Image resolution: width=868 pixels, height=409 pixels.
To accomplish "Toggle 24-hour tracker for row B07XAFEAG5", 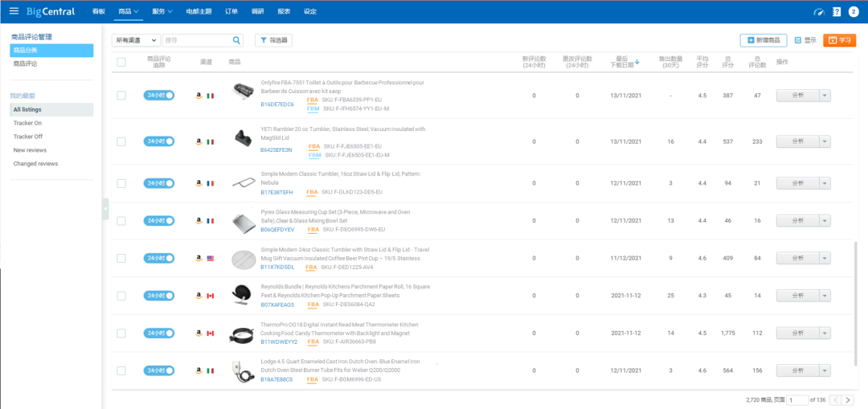I will coord(159,296).
